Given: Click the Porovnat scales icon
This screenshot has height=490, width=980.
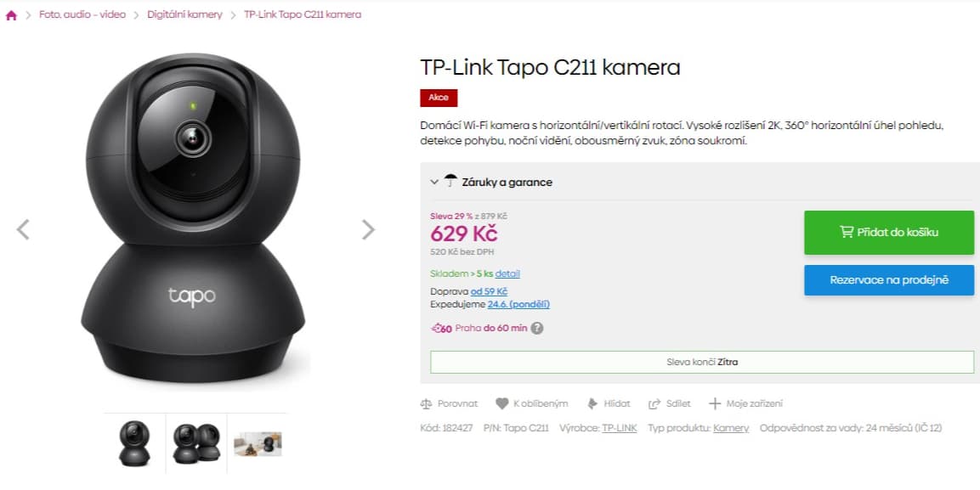Looking at the screenshot, I should (x=426, y=404).
